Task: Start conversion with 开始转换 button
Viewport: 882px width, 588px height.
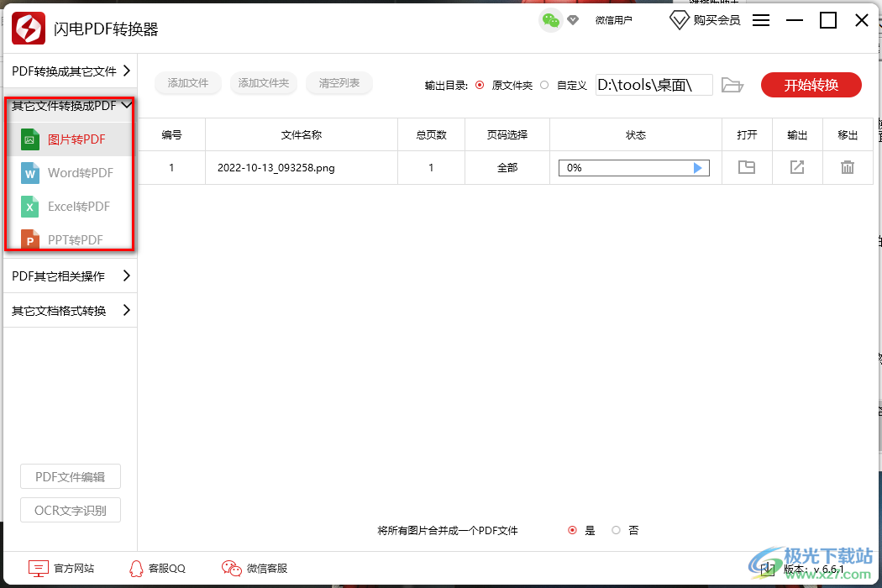Action: (811, 85)
